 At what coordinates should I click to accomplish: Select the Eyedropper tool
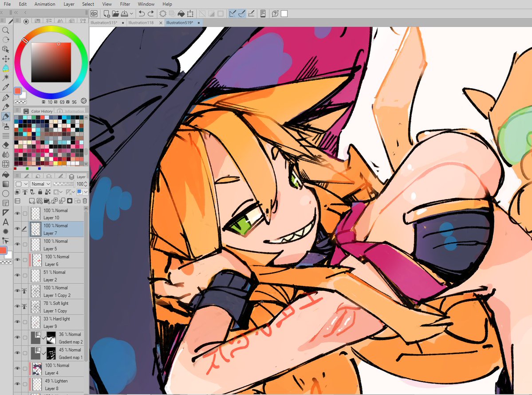[5, 87]
